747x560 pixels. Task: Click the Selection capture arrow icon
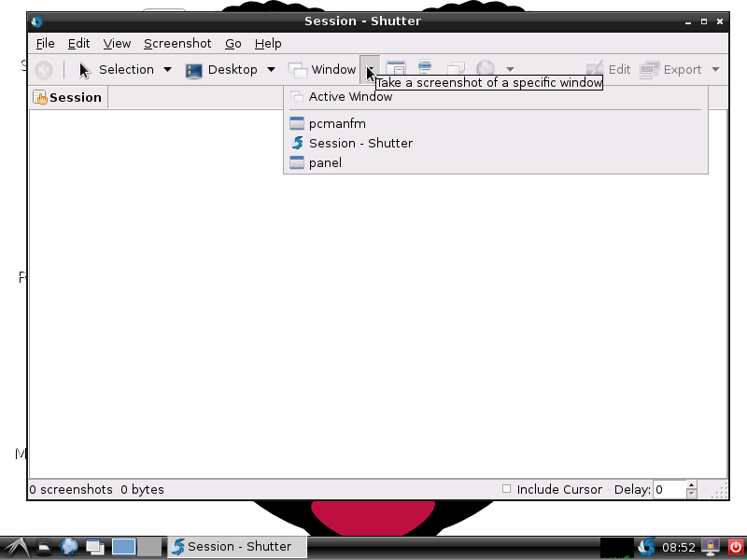tap(84, 70)
